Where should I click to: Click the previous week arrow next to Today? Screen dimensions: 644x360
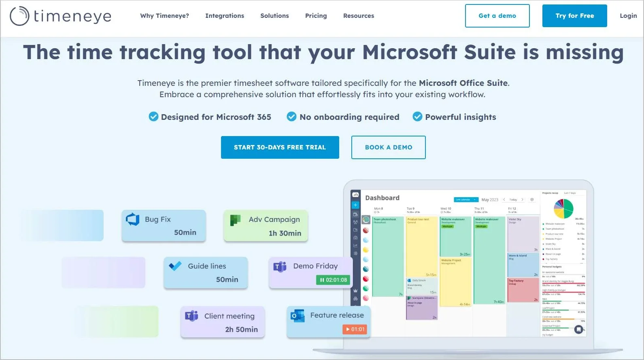pyautogui.click(x=504, y=199)
